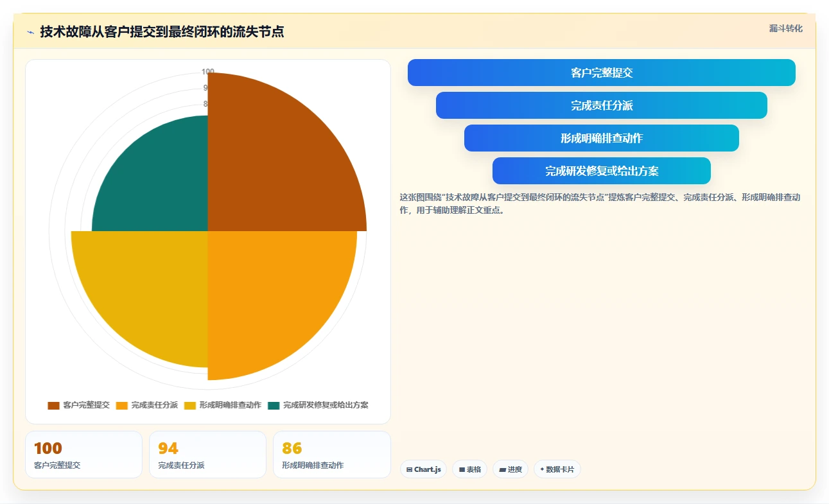Toggle brown 客户完整提交 legend swatch

coord(53,405)
